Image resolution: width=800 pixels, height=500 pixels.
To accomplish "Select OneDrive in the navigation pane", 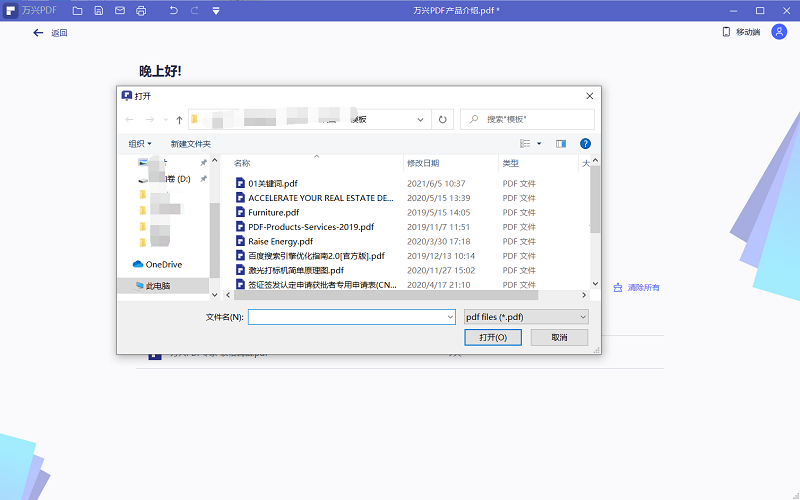I will 163,264.
